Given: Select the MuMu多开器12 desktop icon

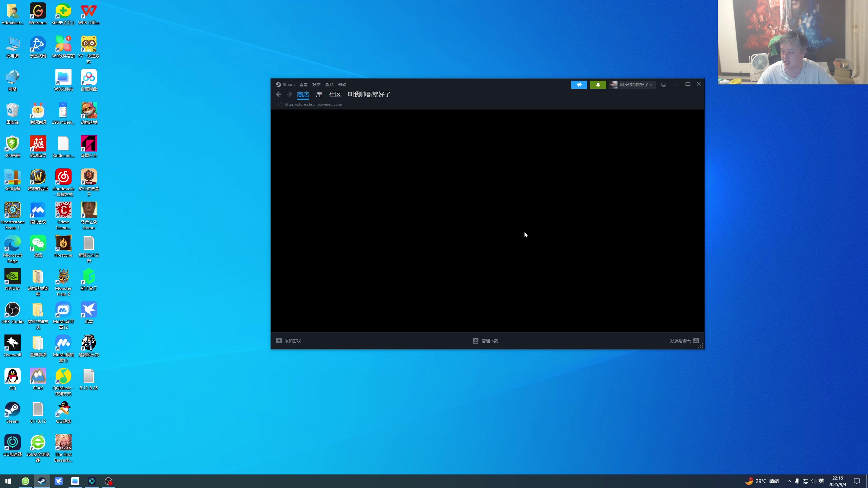Looking at the screenshot, I should tap(63, 316).
